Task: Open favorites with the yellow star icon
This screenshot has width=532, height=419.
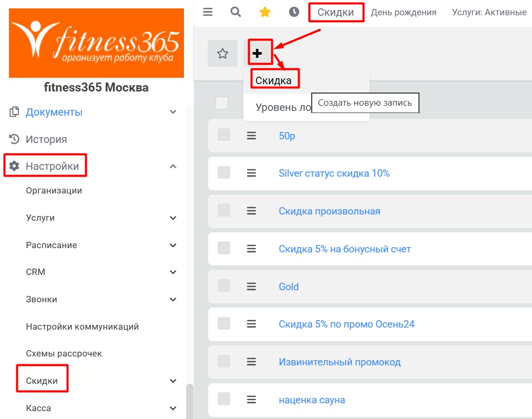Action: (x=264, y=12)
